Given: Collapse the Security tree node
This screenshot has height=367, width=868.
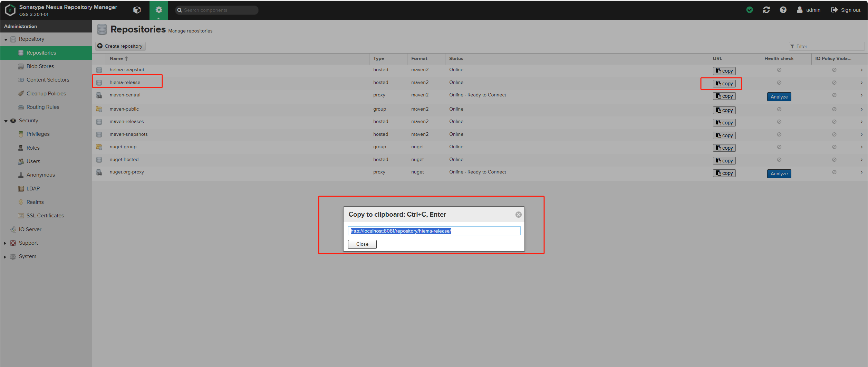Looking at the screenshot, I should tap(6, 121).
